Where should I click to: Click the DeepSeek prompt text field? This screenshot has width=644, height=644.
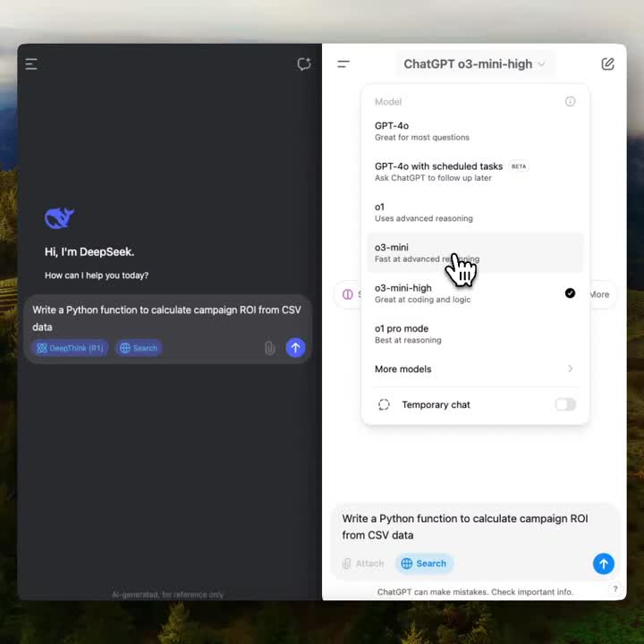[166, 318]
